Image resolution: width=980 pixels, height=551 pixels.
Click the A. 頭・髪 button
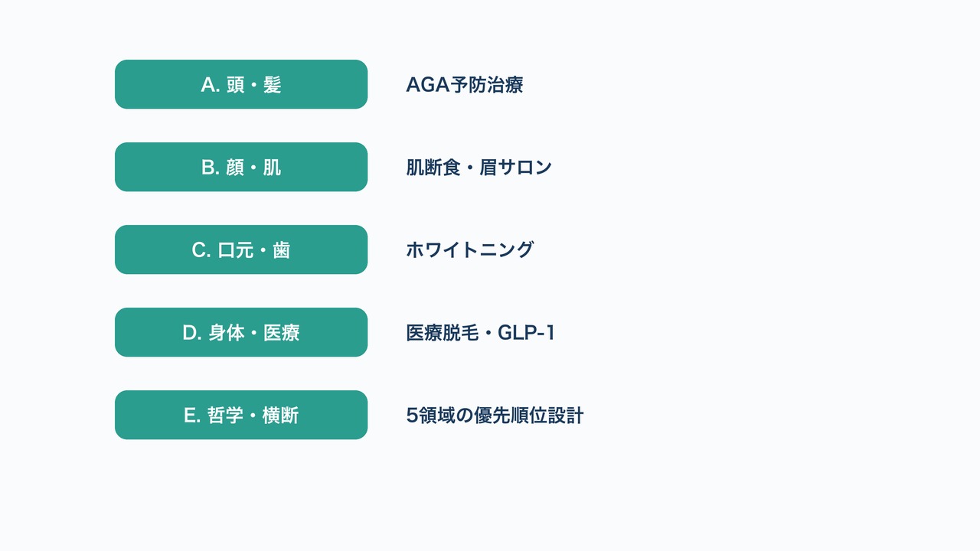(x=241, y=84)
